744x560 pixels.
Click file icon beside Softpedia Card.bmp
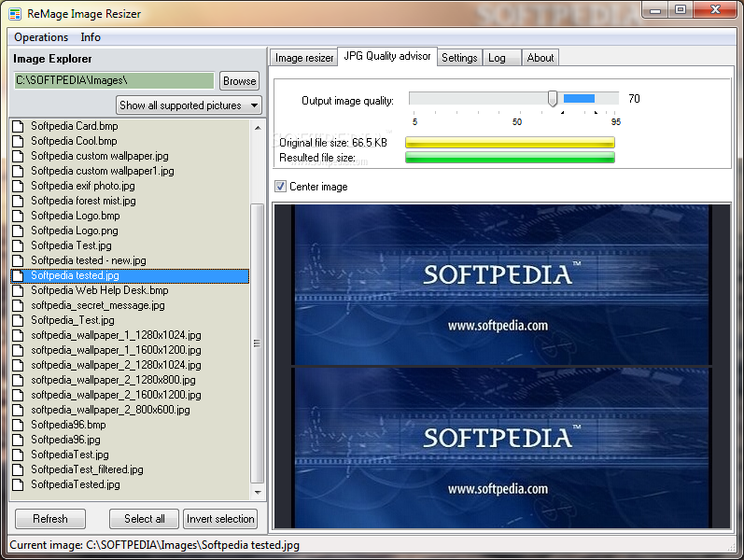(x=18, y=126)
